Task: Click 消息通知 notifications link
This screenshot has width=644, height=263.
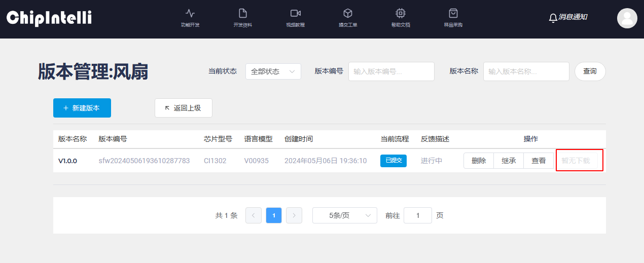Action: [x=573, y=17]
